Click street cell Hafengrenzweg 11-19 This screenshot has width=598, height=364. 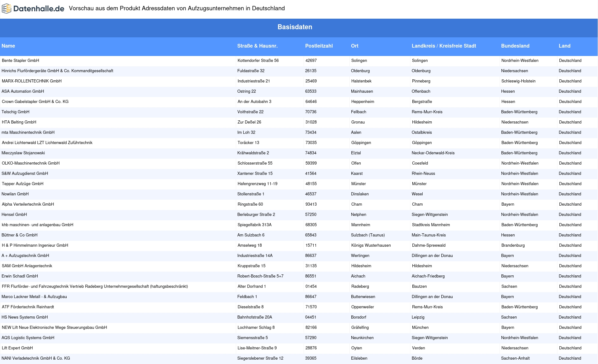258,184
